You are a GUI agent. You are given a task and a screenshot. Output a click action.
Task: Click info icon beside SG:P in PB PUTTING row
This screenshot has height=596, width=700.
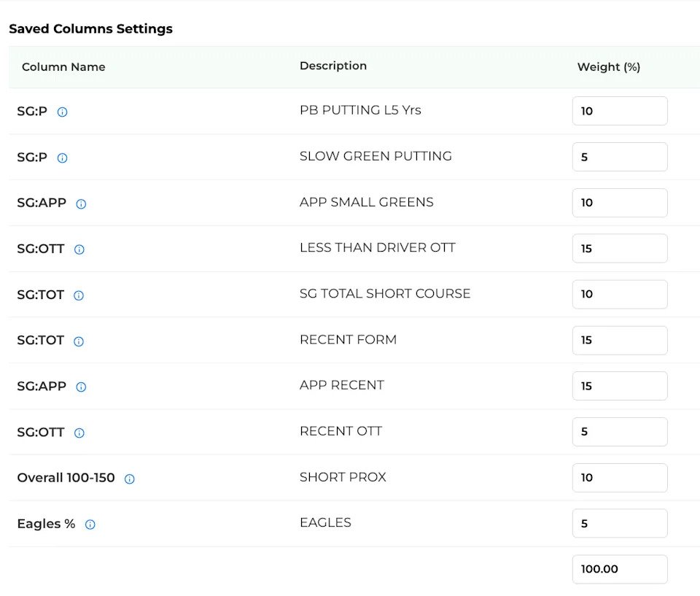[63, 112]
